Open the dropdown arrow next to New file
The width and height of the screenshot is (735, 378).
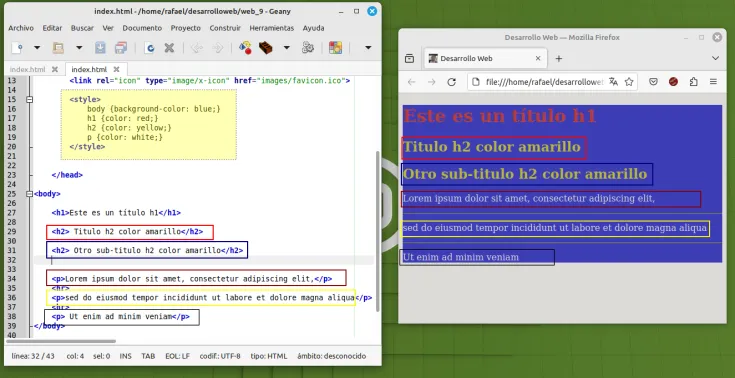pyautogui.click(x=37, y=47)
